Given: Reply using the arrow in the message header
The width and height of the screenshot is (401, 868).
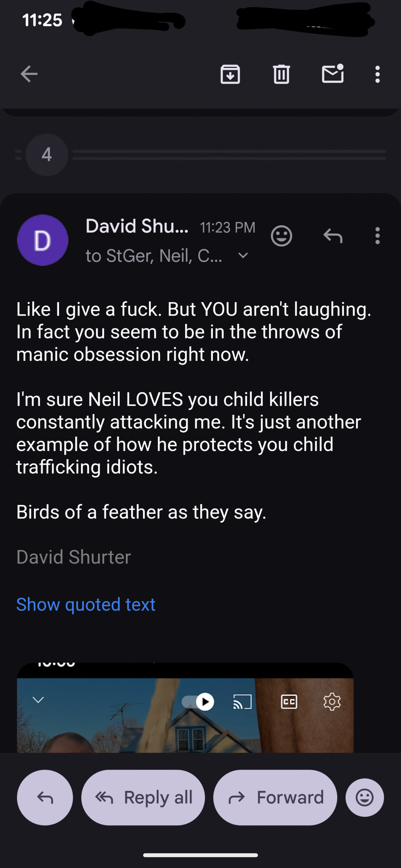Looking at the screenshot, I should click(333, 236).
